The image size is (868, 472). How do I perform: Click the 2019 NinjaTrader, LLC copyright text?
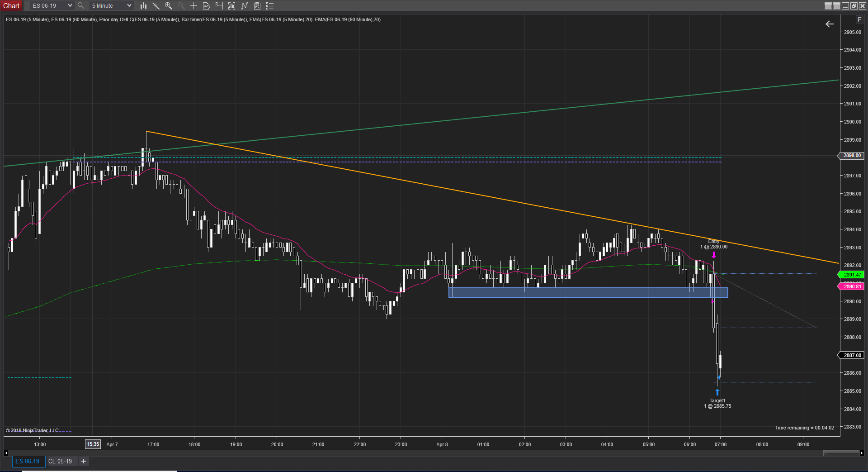point(32,430)
